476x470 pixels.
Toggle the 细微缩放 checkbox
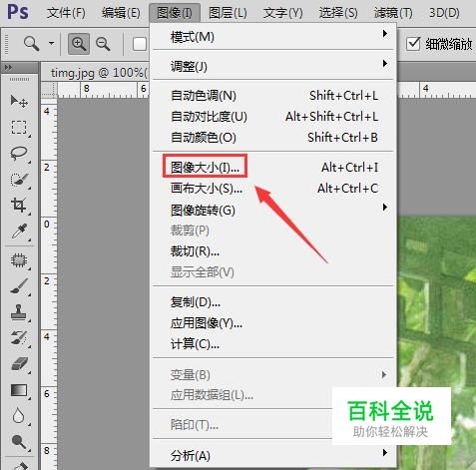pyautogui.click(x=413, y=44)
